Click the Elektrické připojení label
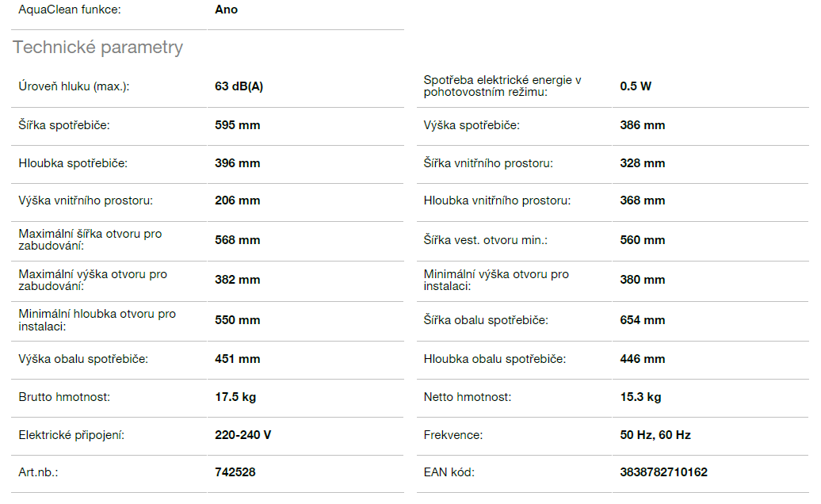The width and height of the screenshot is (821, 504). pyautogui.click(x=71, y=435)
